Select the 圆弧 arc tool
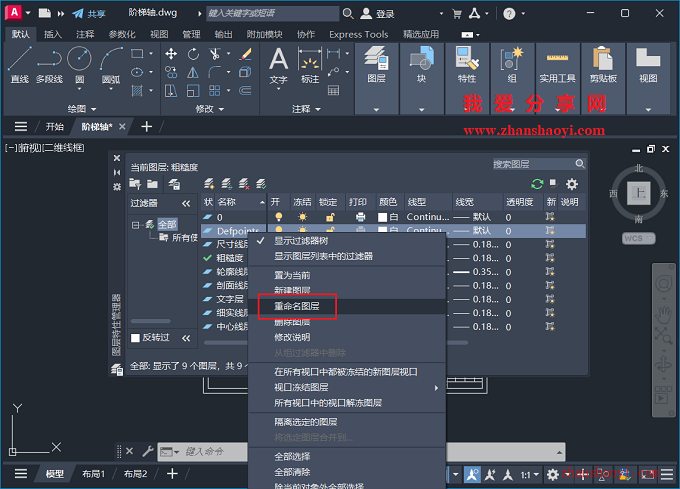This screenshot has height=489, width=680. pyautogui.click(x=111, y=65)
